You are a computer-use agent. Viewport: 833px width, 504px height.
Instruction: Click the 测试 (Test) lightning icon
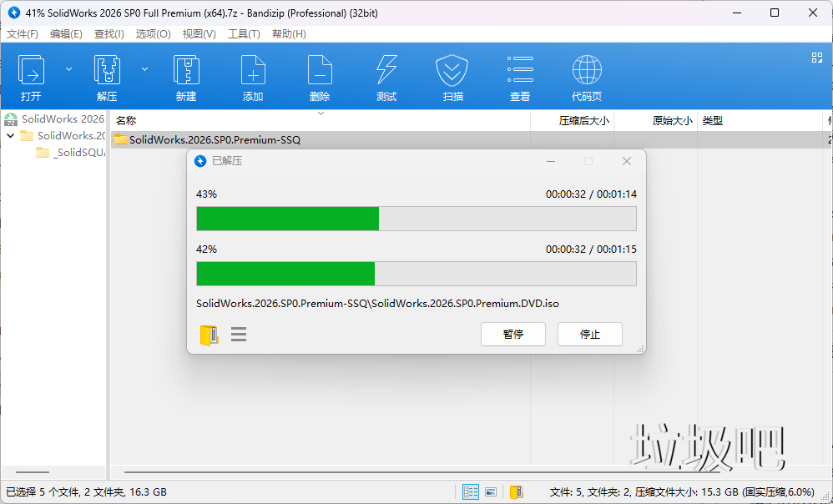coord(386,71)
